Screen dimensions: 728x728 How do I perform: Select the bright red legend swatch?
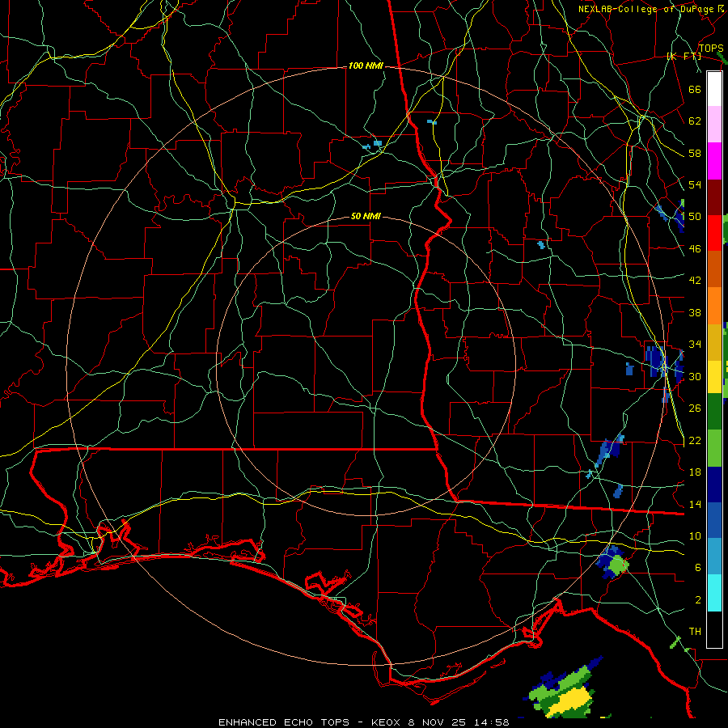[714, 233]
